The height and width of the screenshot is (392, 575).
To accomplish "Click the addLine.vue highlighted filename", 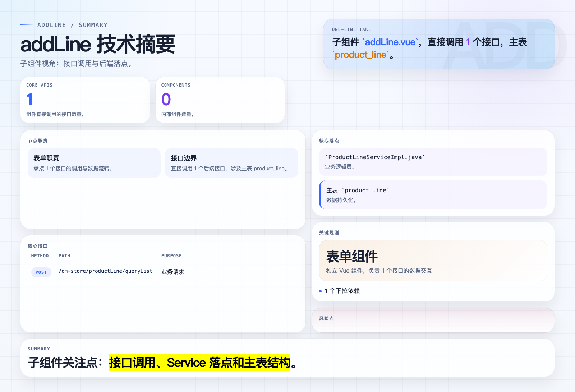I will (x=390, y=42).
